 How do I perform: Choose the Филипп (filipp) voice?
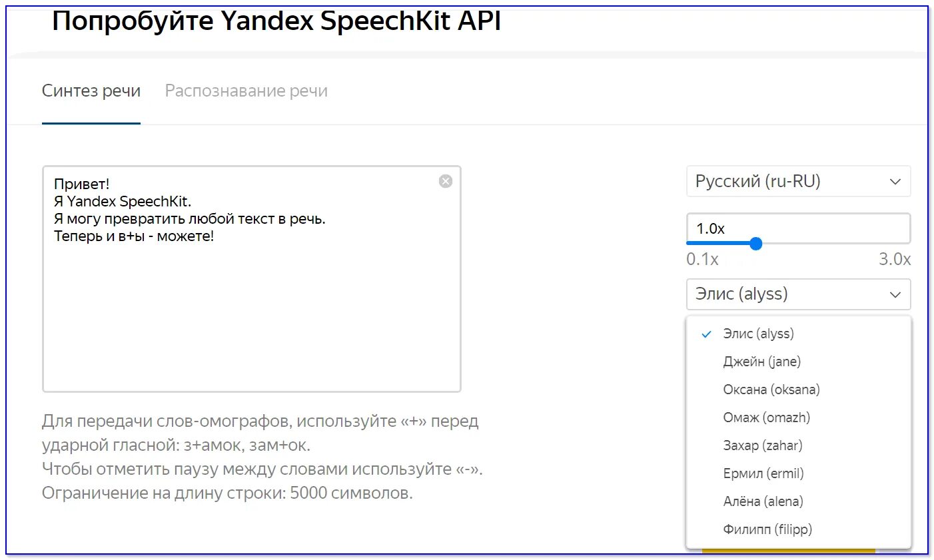798,529
